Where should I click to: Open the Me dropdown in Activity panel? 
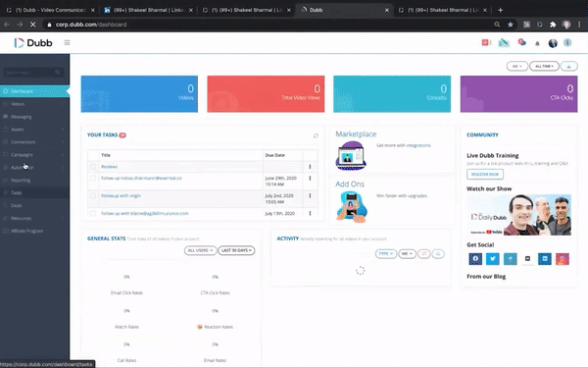click(407, 254)
